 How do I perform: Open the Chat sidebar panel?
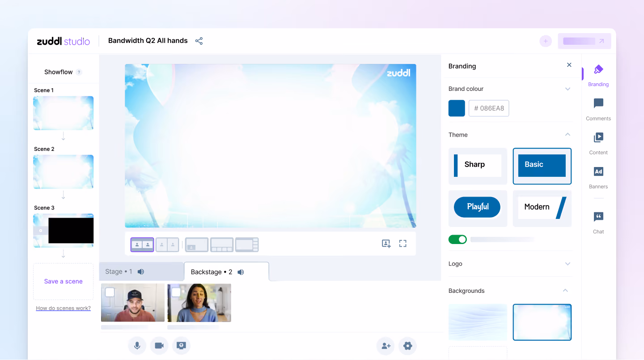tap(598, 222)
